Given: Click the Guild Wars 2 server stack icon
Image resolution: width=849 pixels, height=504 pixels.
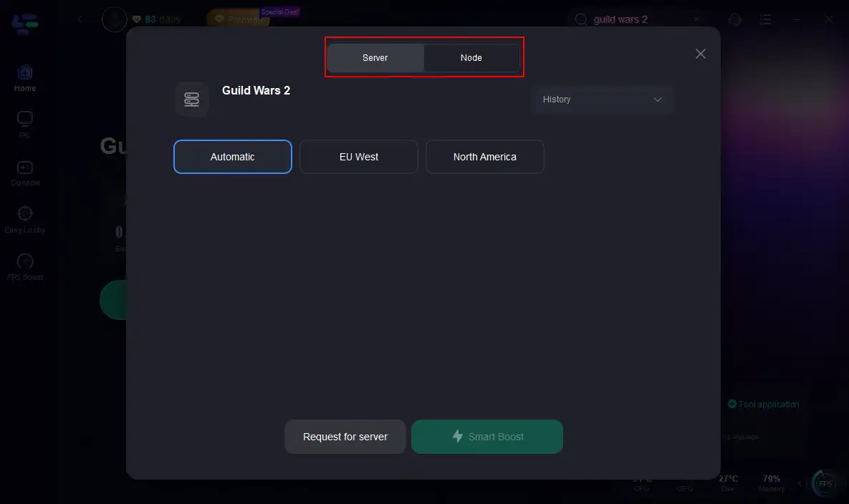Looking at the screenshot, I should click(191, 100).
